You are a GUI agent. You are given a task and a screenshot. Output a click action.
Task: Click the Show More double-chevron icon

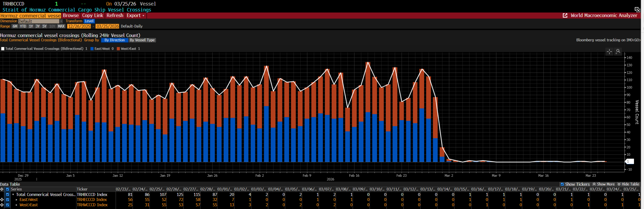(594, 184)
